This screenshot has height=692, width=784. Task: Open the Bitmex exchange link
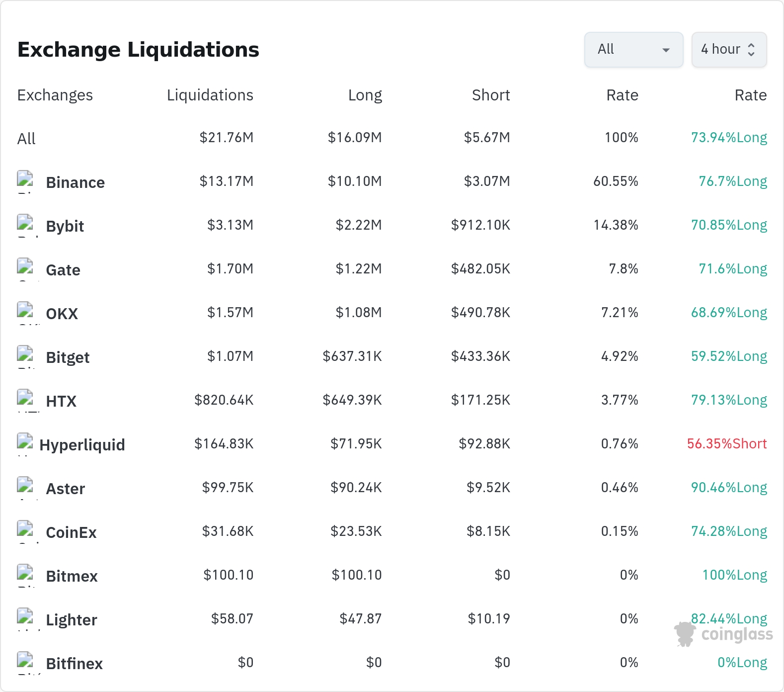click(72, 576)
